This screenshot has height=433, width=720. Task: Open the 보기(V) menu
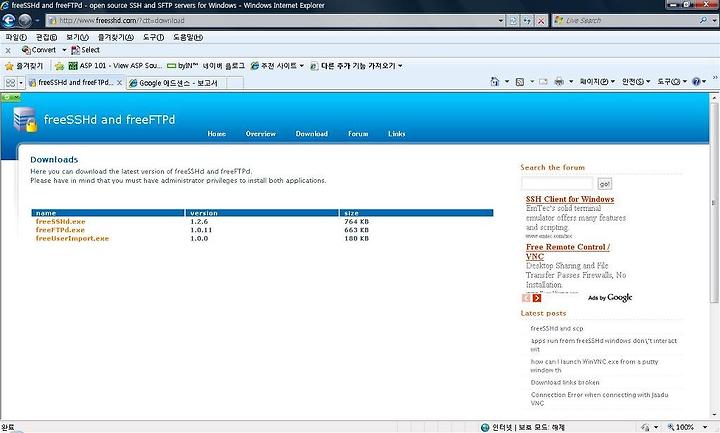77,37
